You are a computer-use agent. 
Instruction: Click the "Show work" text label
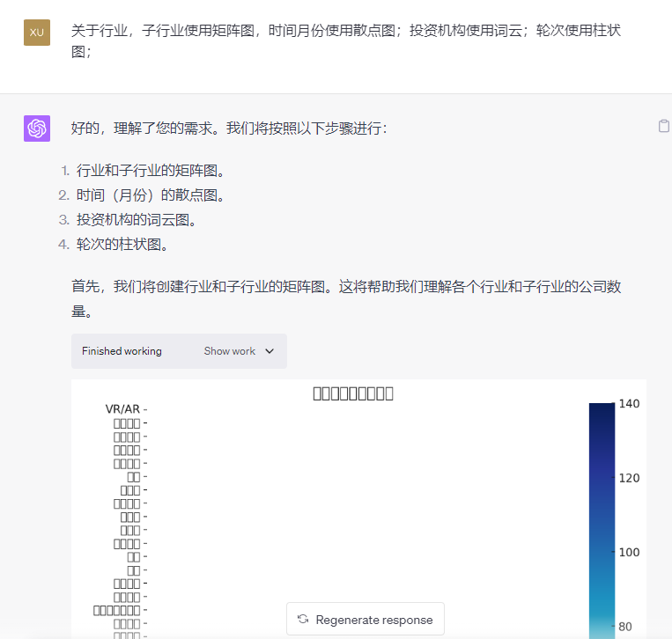(230, 351)
